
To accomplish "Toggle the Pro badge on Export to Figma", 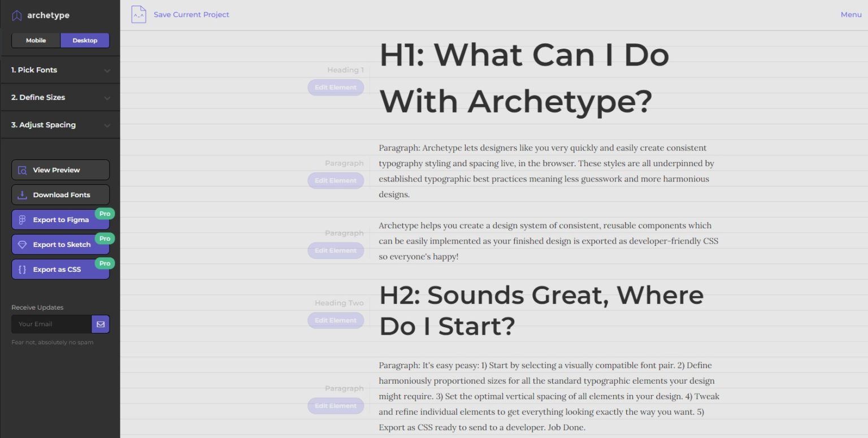I will click(x=105, y=214).
